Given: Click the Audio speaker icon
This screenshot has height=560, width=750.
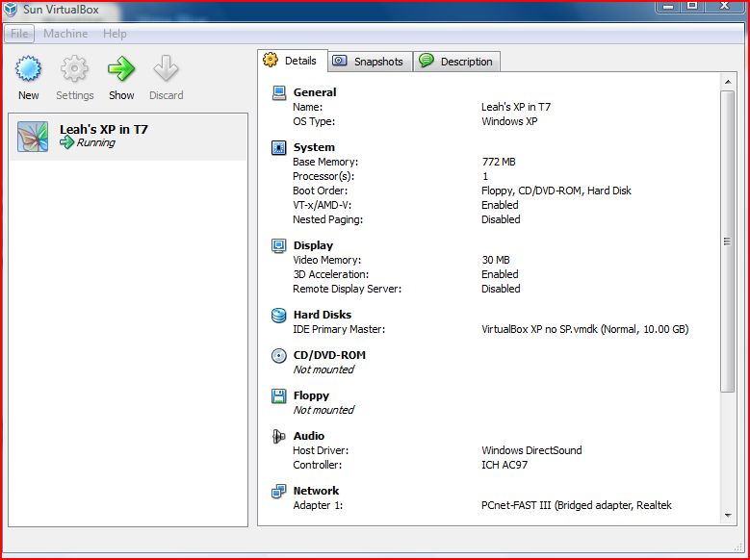Looking at the screenshot, I should [x=278, y=436].
